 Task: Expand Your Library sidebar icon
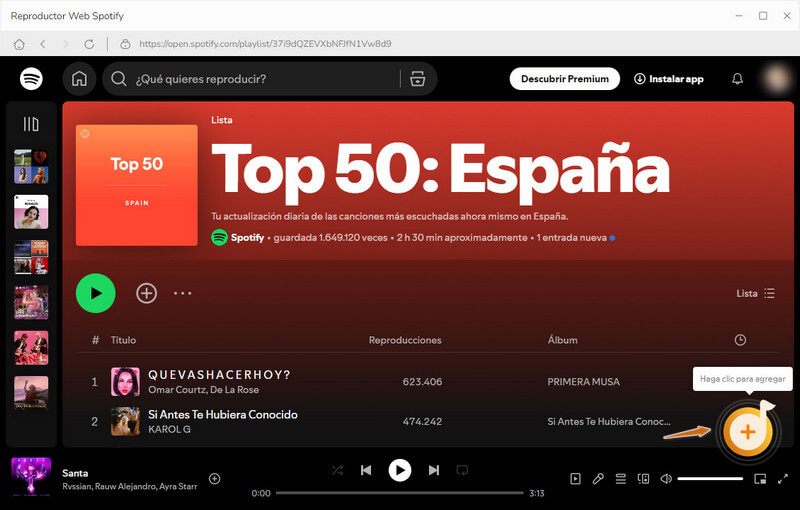[31, 124]
